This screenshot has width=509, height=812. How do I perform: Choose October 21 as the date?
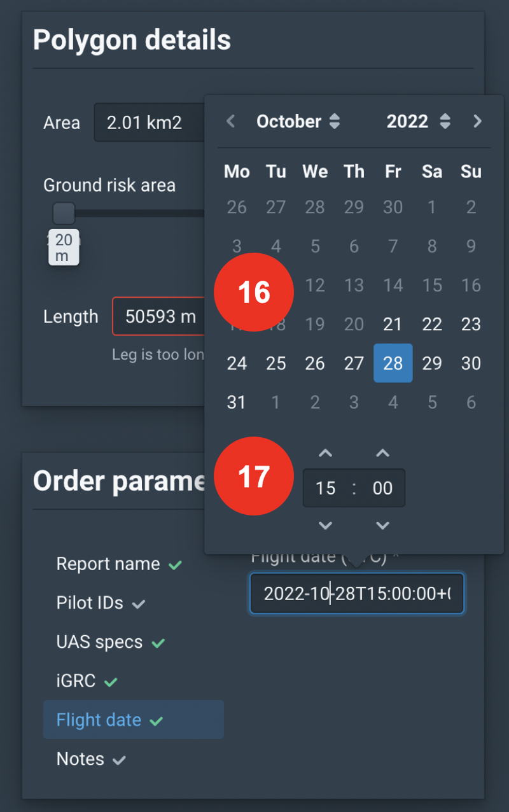(393, 325)
